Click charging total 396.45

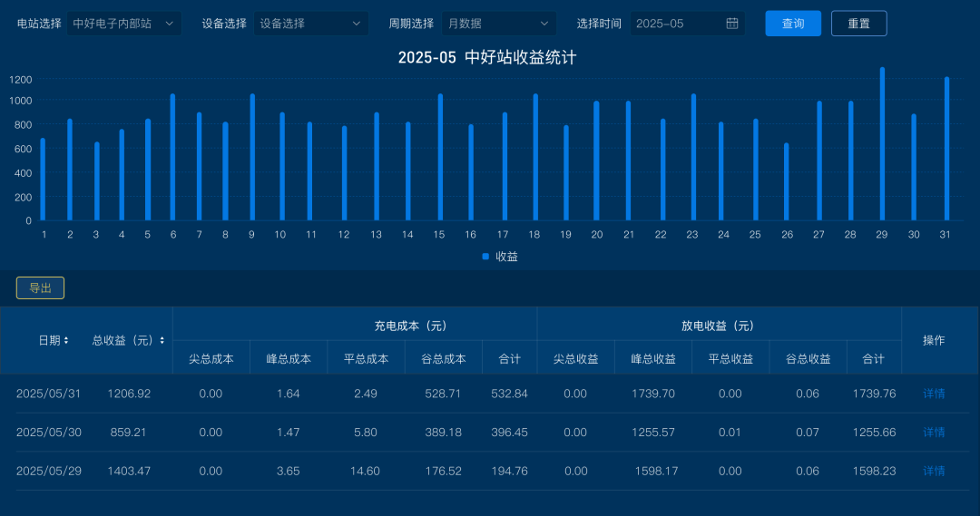tap(509, 433)
